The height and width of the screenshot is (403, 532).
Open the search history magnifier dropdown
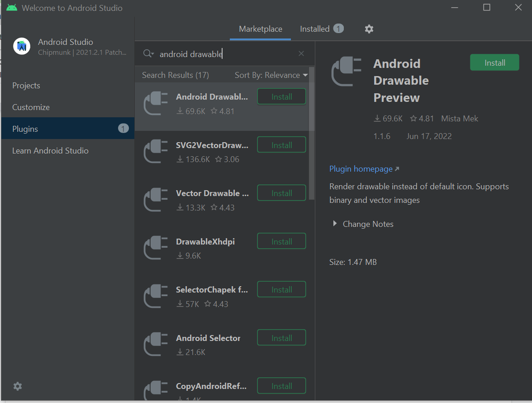click(148, 54)
